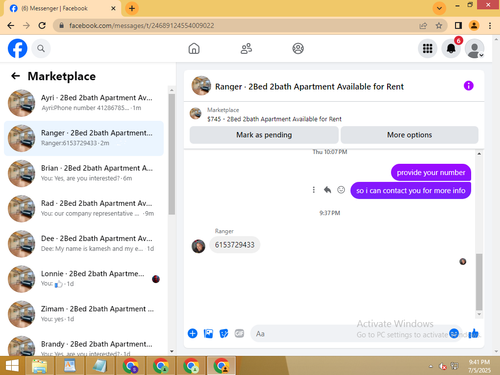Show hidden tray icons arrow
This screenshot has height=375, width=500.
(431, 366)
